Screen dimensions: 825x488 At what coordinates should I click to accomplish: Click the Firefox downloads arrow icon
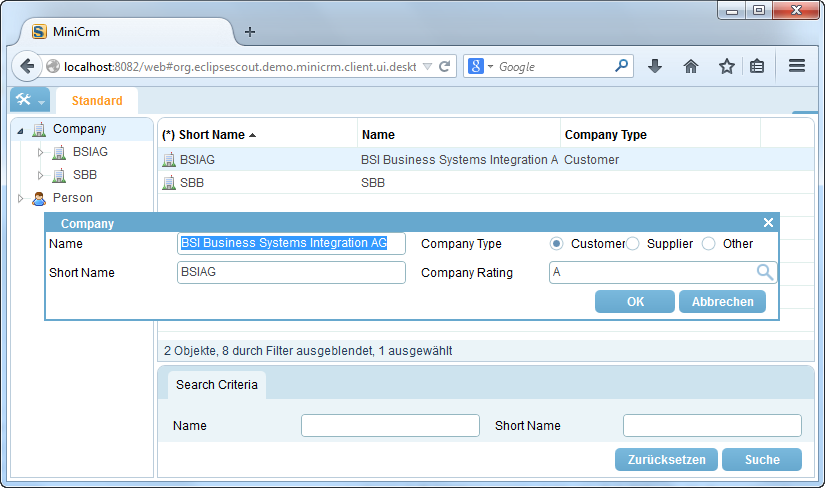point(655,66)
